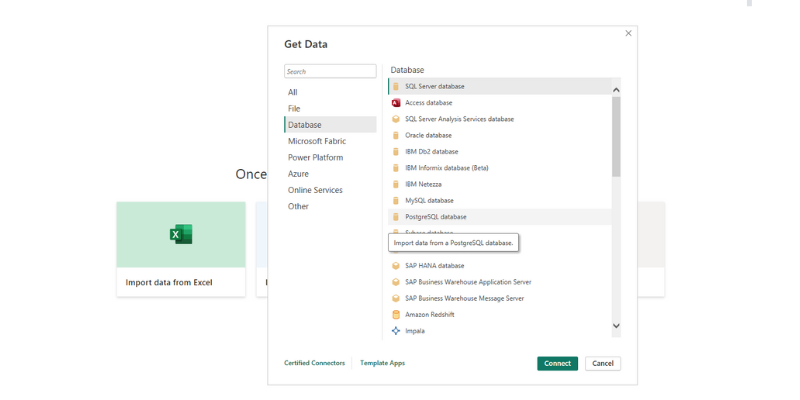Select the Other category
Screen dimensions: 800x400
330,207
